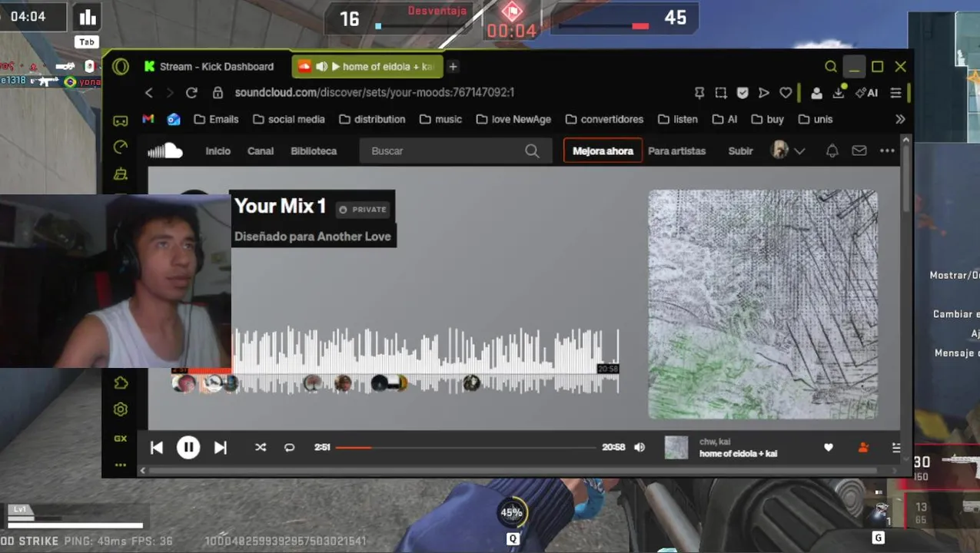
Task: Switch to Stream - Kick Dashboard tab
Action: click(x=209, y=67)
